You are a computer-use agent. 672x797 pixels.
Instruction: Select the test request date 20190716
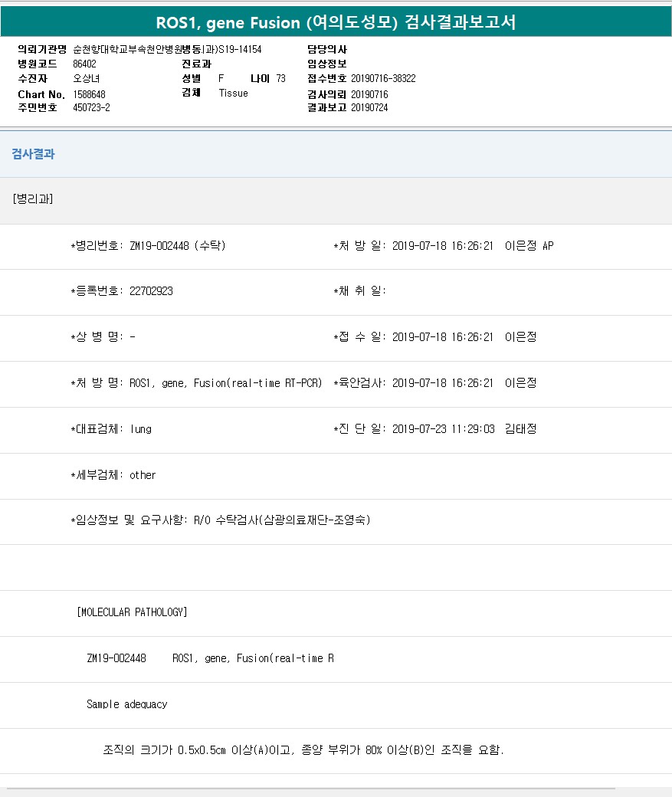(x=369, y=94)
